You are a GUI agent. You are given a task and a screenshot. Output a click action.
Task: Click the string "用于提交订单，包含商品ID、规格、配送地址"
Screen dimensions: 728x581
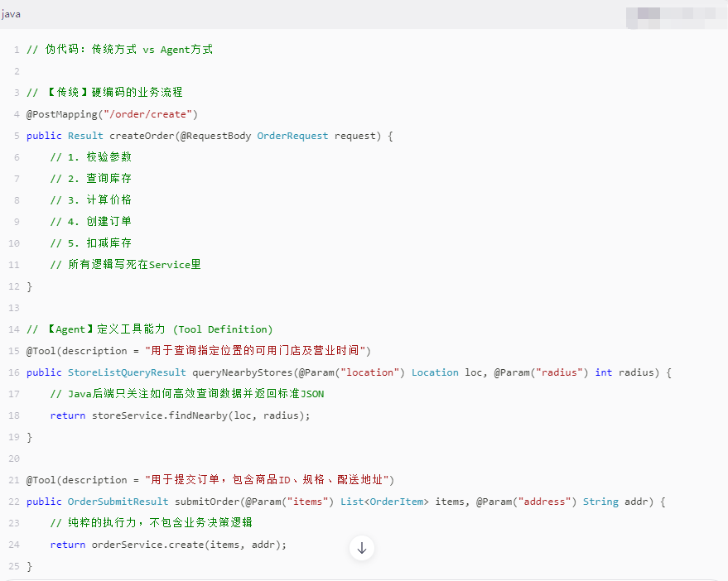(267, 480)
